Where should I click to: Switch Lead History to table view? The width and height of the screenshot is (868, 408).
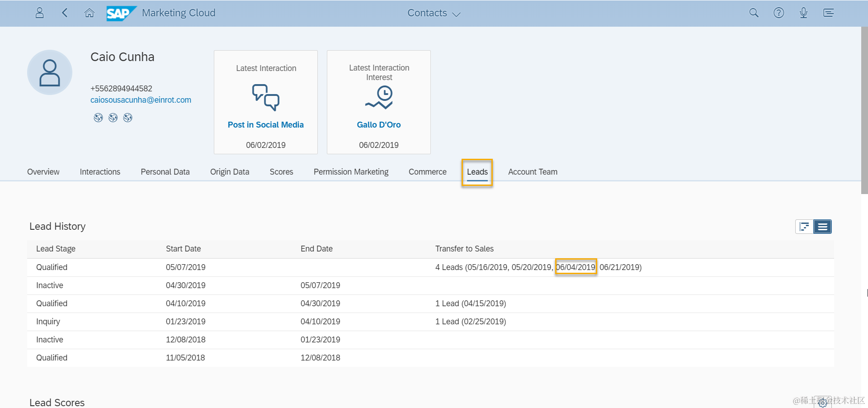(822, 227)
